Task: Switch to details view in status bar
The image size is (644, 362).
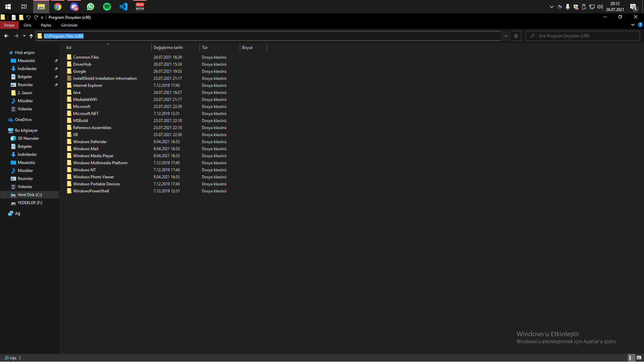Action: point(630,358)
